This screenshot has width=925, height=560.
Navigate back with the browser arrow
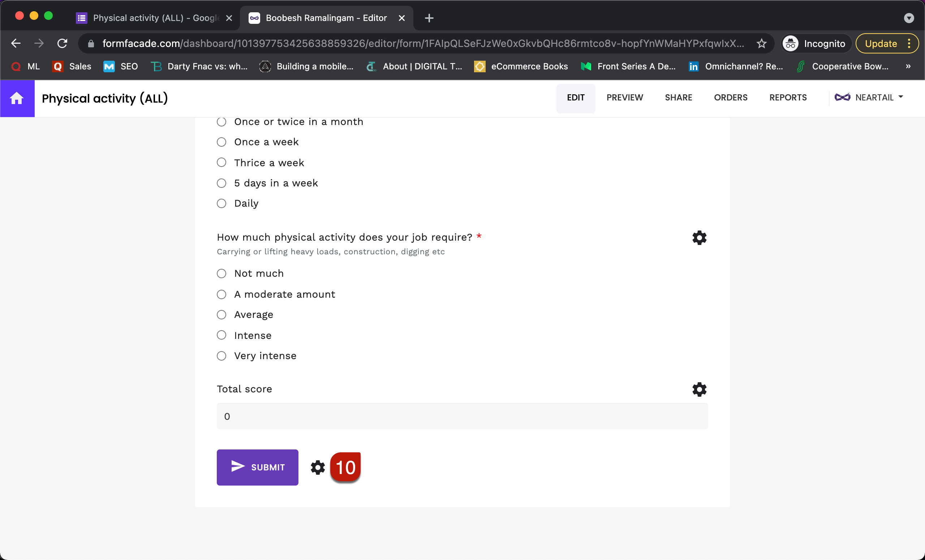(16, 43)
